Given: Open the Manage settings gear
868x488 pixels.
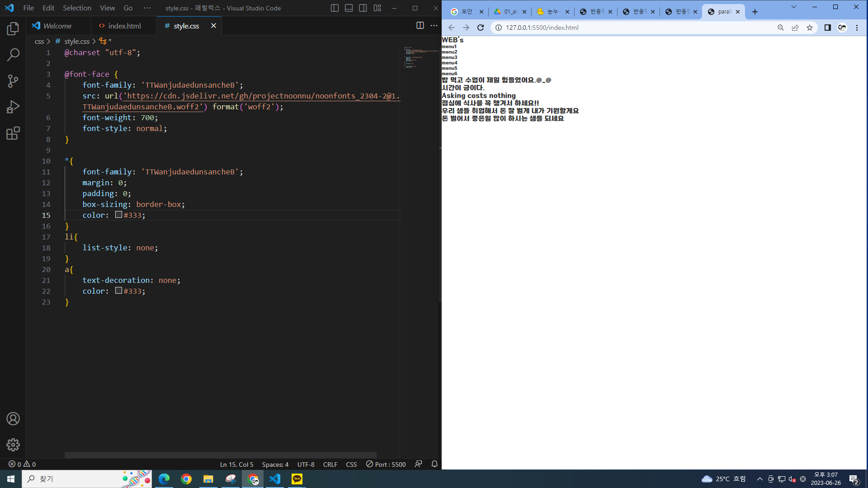Looking at the screenshot, I should 13,445.
